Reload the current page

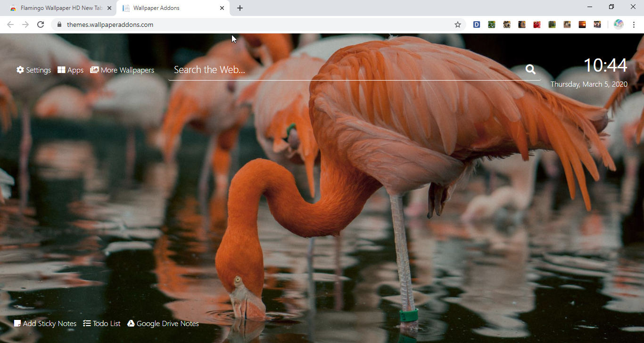(41, 24)
